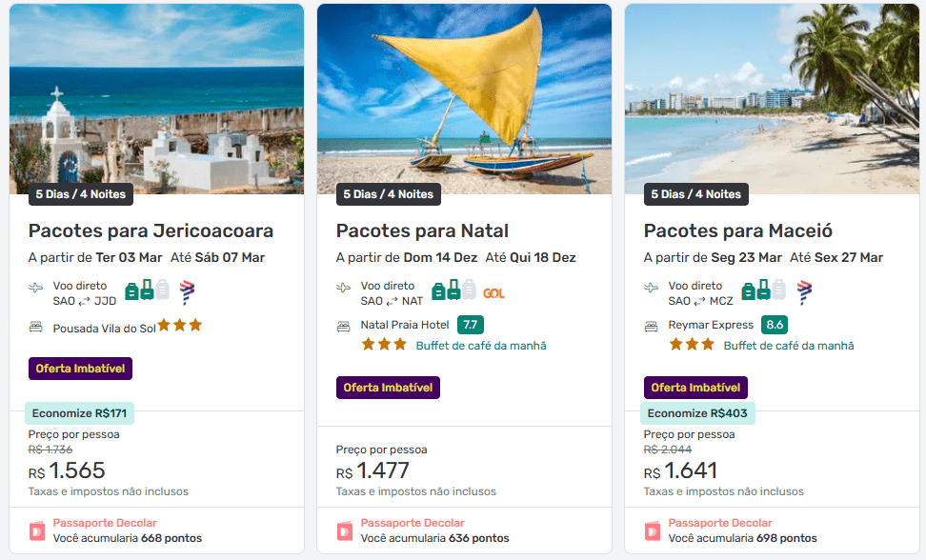Click the Passaporte Decolar icon in Natal card
Image resolution: width=926 pixels, height=560 pixels.
345,530
